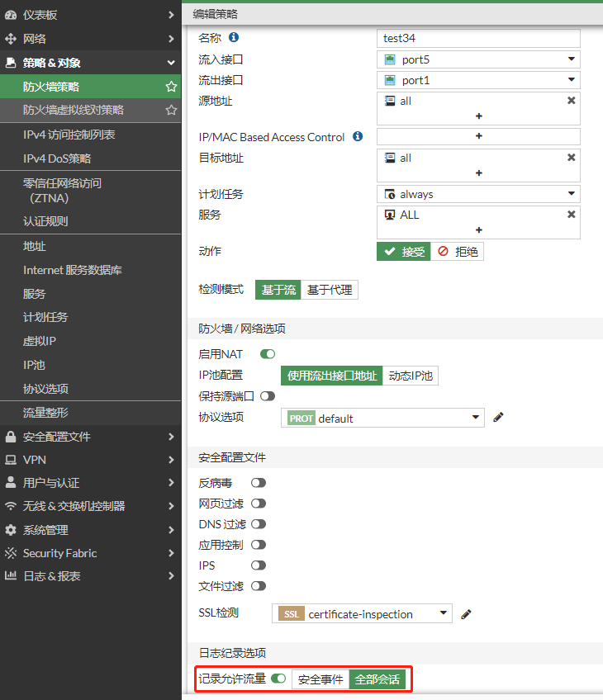Click the info icon next to 名称

pos(234,37)
